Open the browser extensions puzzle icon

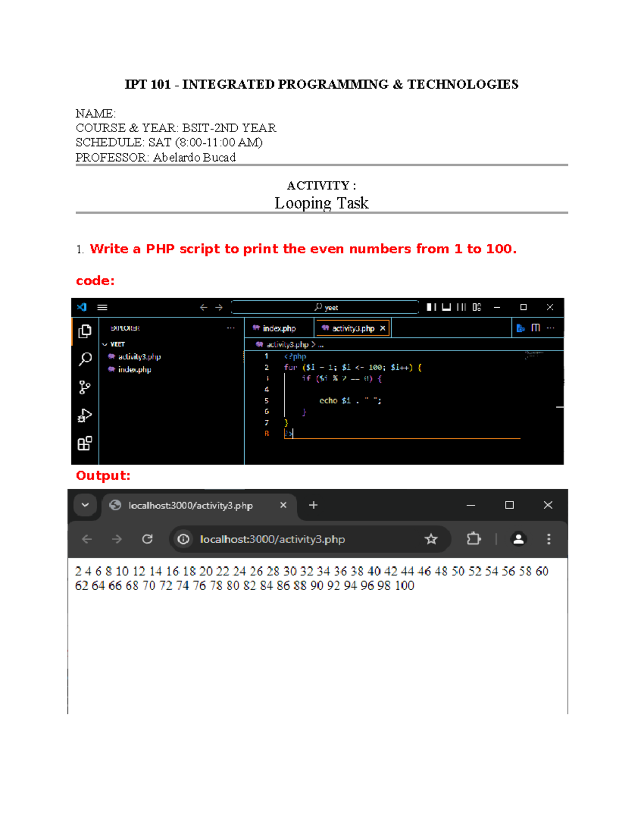(473, 538)
